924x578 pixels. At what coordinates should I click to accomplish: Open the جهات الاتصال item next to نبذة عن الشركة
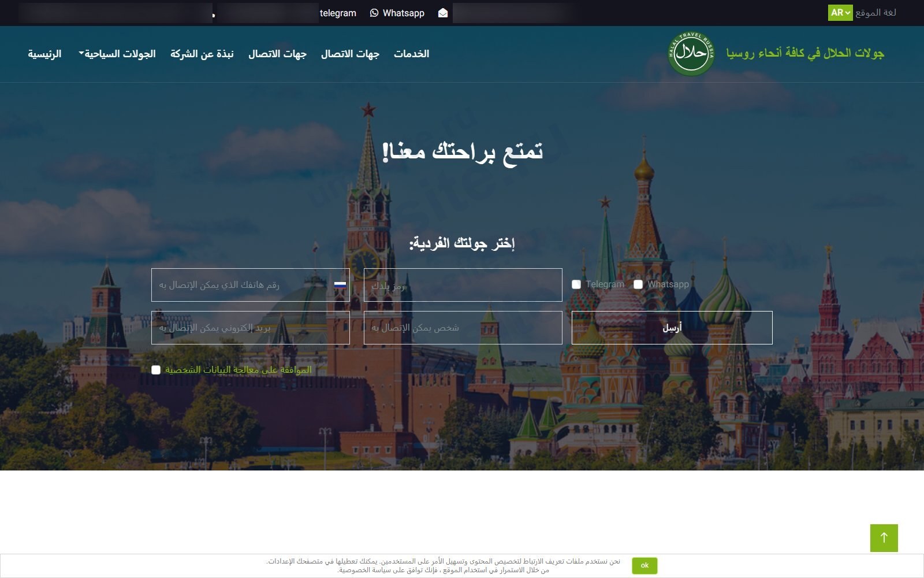coord(277,54)
